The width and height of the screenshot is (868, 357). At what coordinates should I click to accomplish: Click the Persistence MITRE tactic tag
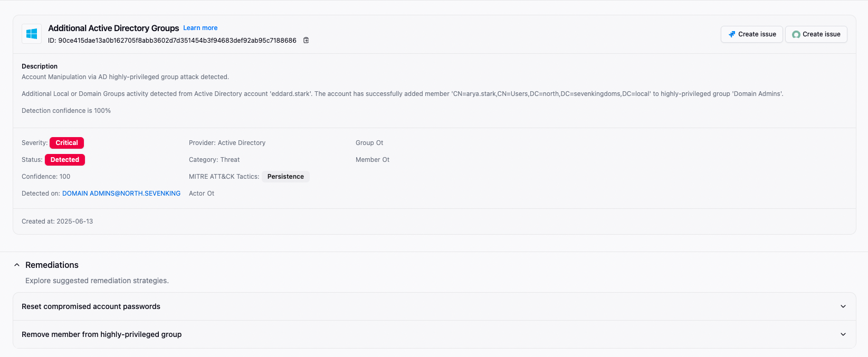point(285,177)
